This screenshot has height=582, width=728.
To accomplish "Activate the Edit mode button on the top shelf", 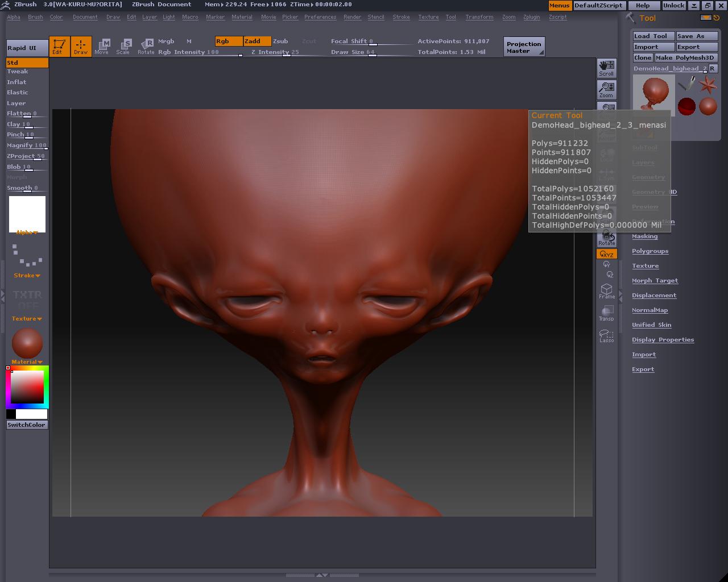I will [x=59, y=47].
